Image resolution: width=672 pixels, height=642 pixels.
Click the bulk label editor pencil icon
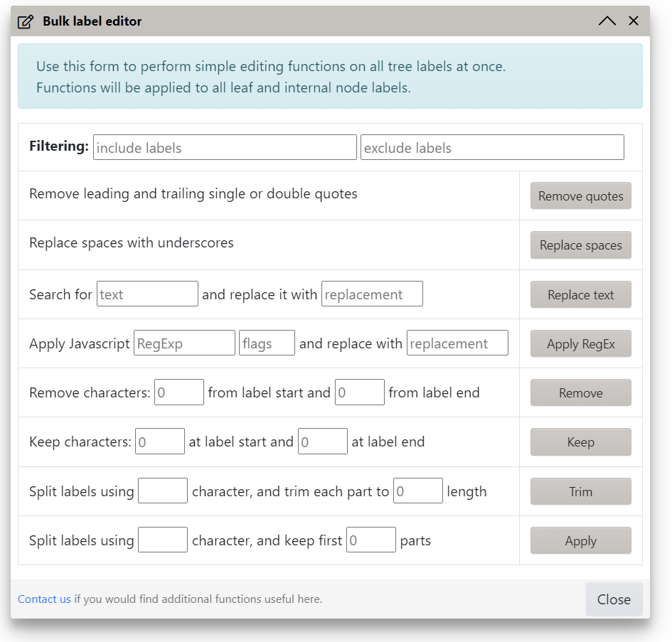(x=26, y=21)
